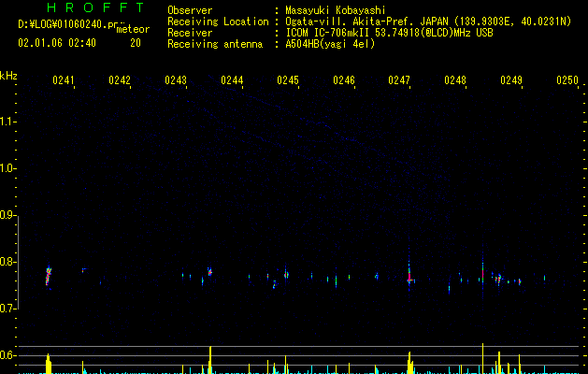Click the date stamp 02.01.06 02:40

[57, 43]
